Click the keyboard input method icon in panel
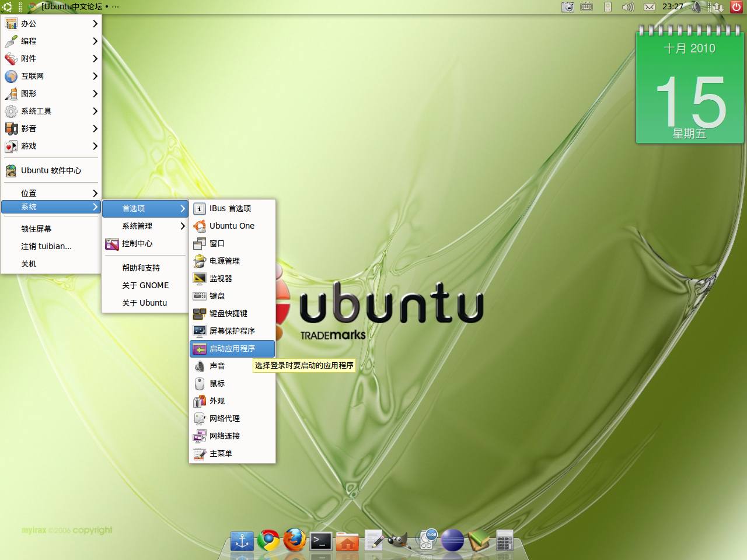 587,7
